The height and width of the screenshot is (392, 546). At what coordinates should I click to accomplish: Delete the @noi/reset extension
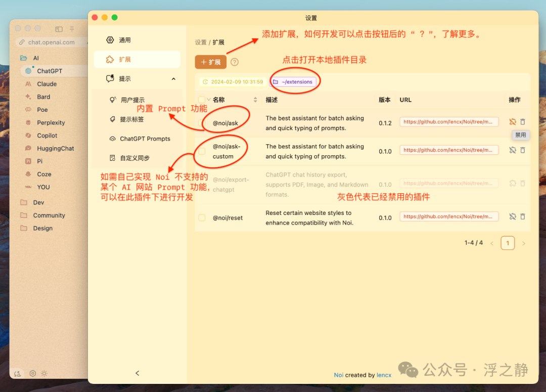click(523, 216)
